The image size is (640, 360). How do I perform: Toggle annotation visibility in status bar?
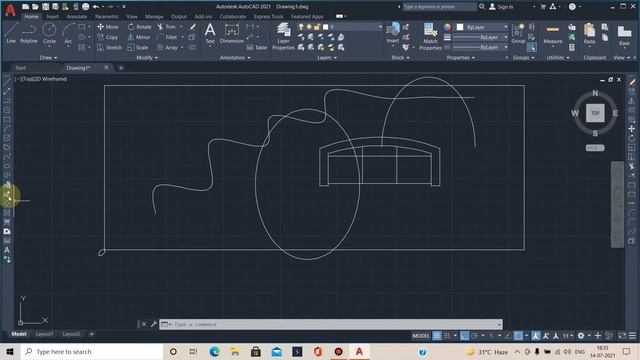536,336
